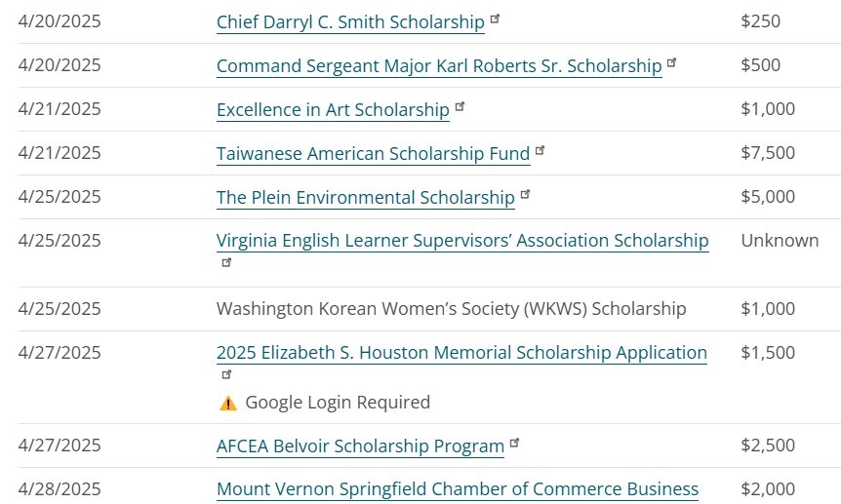Click external link icon beside AFCEA Belvoir Scholarship Program
Image resolution: width=841 pixels, height=504 pixels.
point(514,443)
